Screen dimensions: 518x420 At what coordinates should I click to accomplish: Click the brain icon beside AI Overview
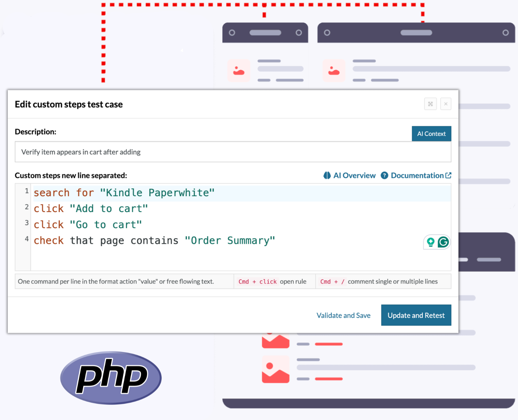327,175
